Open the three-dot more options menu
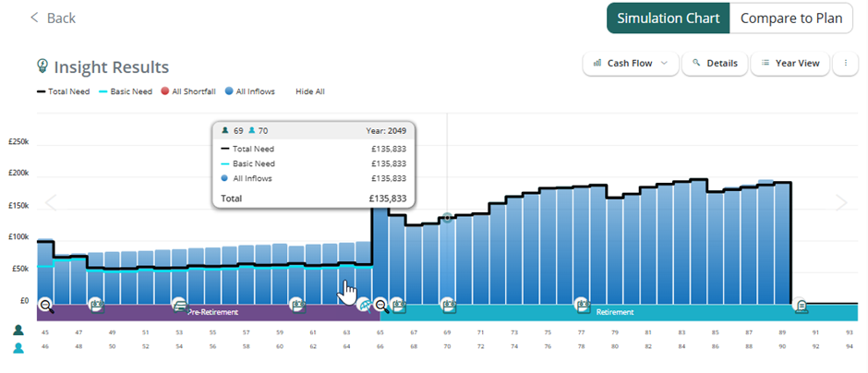The height and width of the screenshot is (373, 868). click(844, 64)
